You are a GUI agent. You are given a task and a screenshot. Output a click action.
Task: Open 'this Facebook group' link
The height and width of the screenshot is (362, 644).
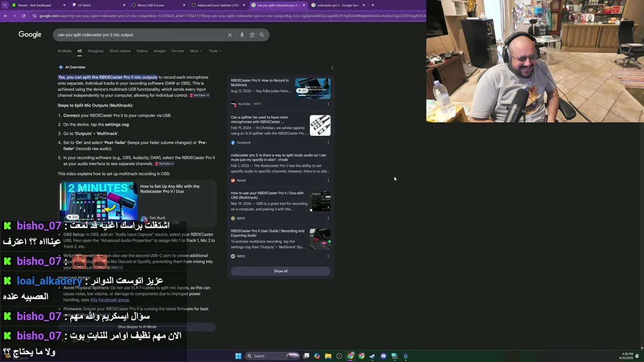pos(109,300)
